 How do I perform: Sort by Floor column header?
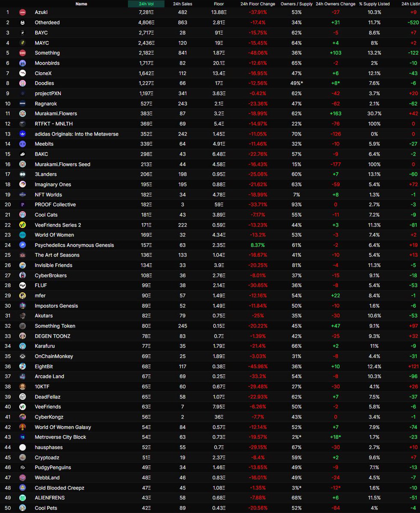coord(219,4)
